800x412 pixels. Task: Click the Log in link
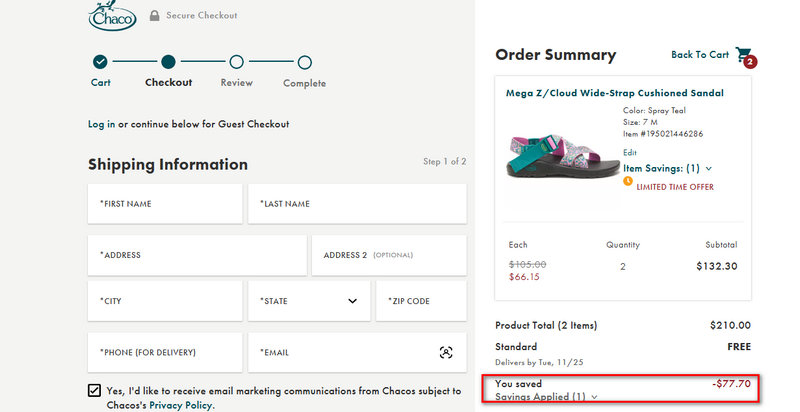101,124
